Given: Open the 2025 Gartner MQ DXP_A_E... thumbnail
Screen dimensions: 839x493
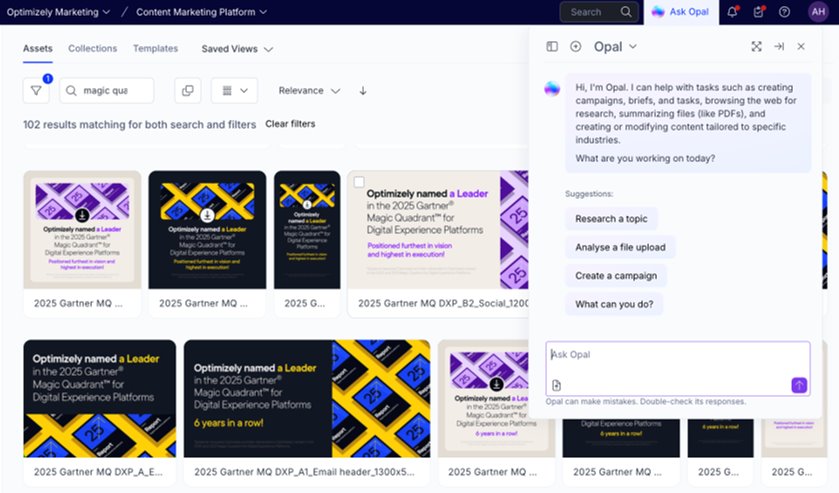Looking at the screenshot, I should tap(100, 398).
